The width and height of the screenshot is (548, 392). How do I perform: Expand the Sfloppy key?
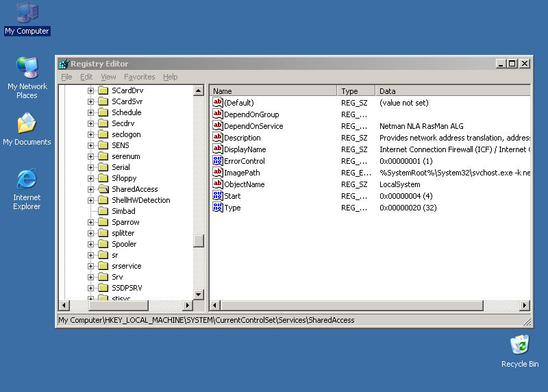(x=90, y=178)
